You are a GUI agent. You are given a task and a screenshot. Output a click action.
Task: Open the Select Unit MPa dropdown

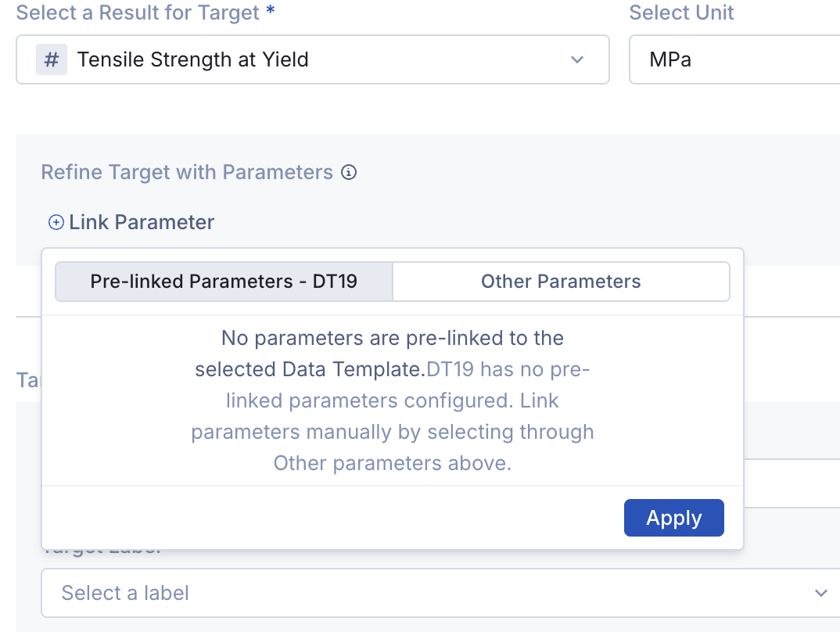click(734, 59)
